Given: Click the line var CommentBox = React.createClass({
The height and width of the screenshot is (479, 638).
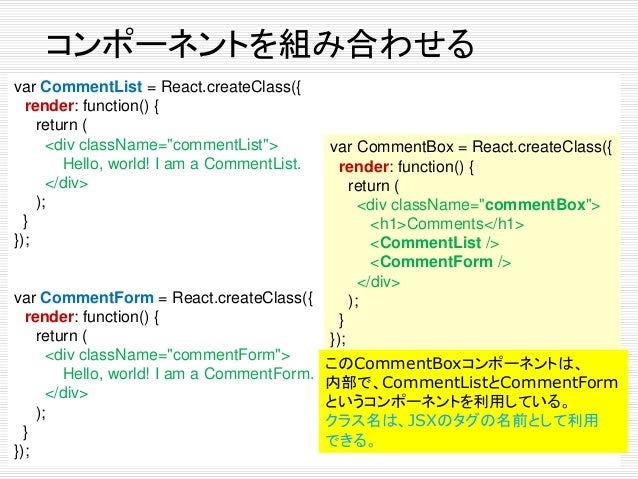Looking at the screenshot, I should pos(471,147).
